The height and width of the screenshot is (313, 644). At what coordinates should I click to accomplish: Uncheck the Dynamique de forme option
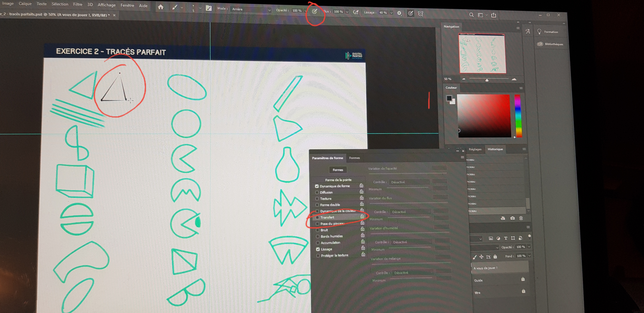pos(317,186)
